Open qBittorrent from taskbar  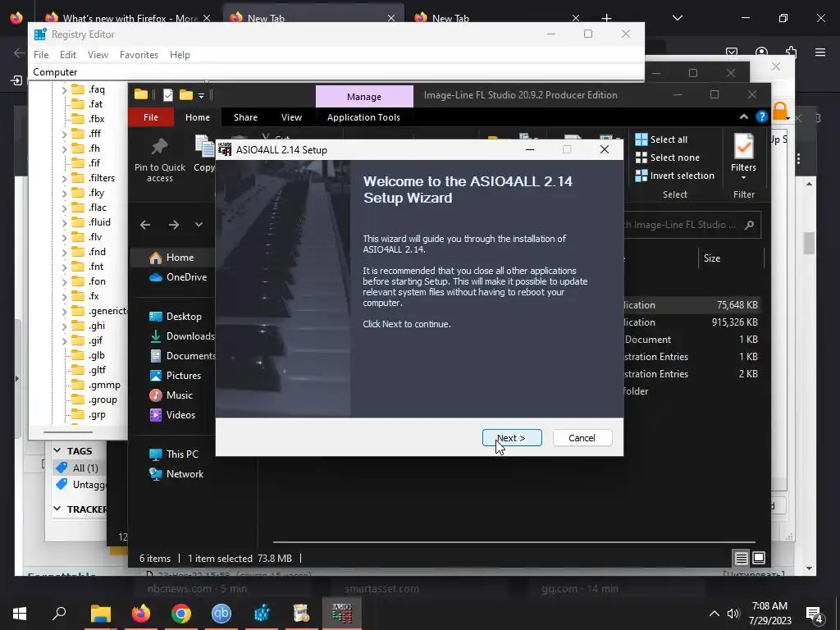(221, 614)
